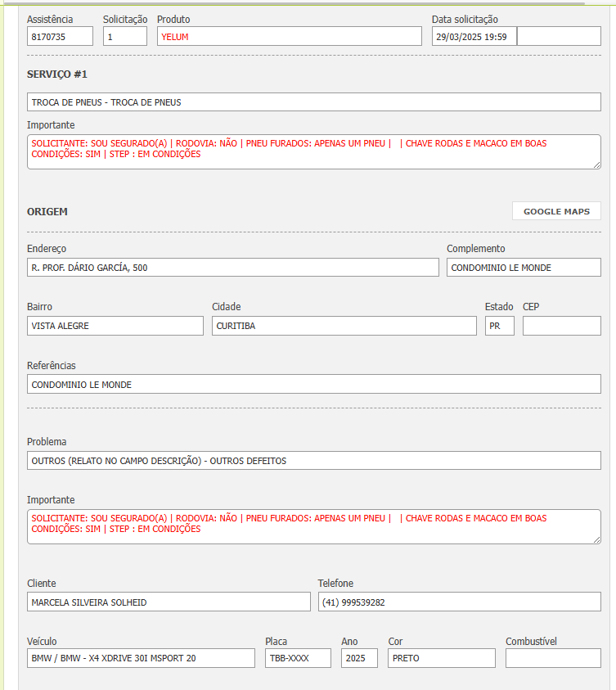Click the Bairro field with VISTA ALEGRE
Image resolution: width=616 pixels, height=690 pixels.
point(115,326)
